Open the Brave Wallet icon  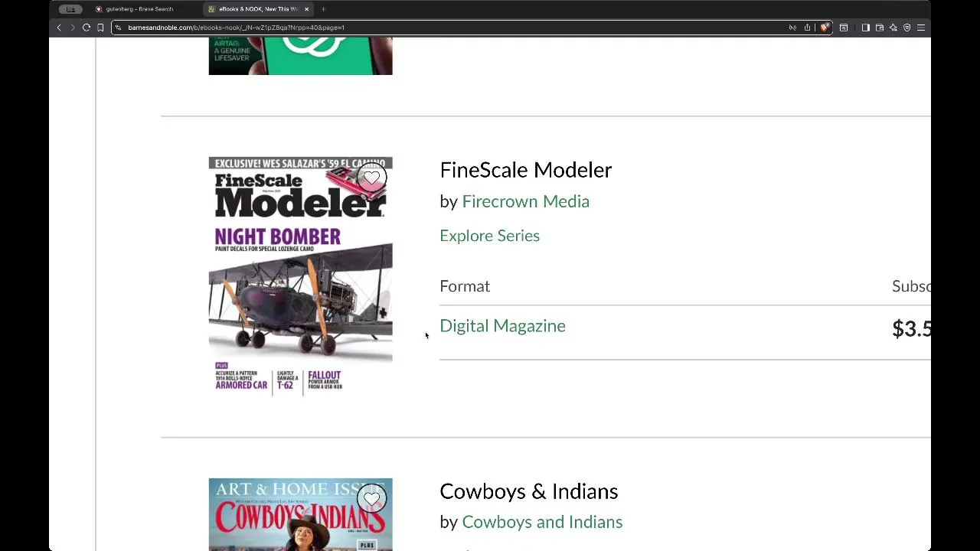880,28
